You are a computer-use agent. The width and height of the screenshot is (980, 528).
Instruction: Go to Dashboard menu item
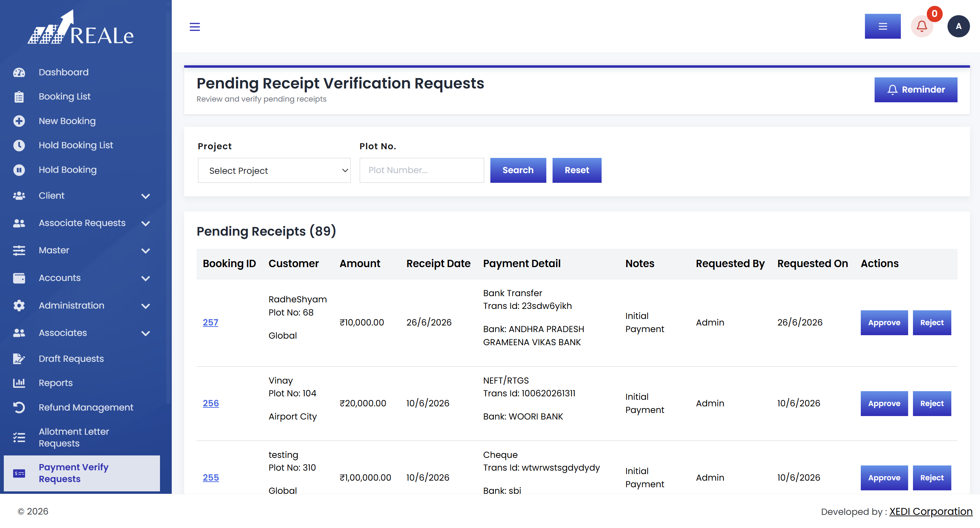click(x=64, y=72)
